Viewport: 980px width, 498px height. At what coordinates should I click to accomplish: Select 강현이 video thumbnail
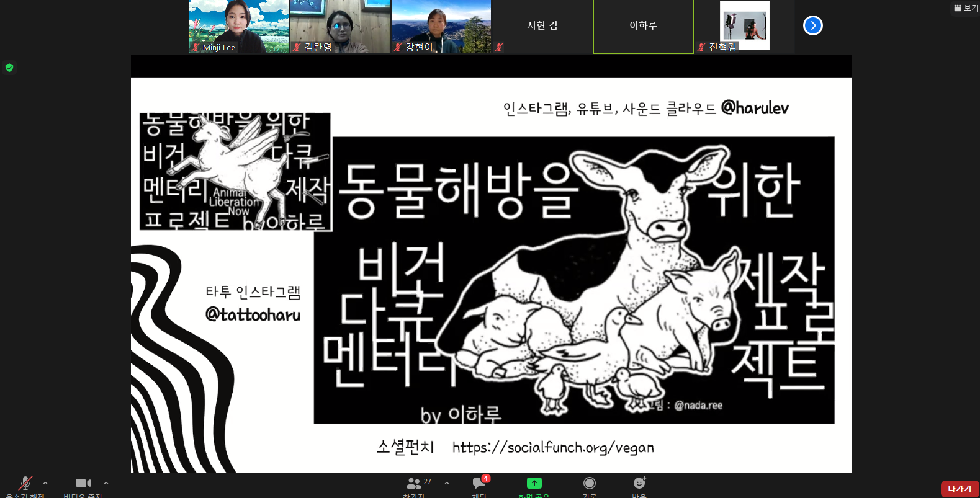tap(441, 27)
